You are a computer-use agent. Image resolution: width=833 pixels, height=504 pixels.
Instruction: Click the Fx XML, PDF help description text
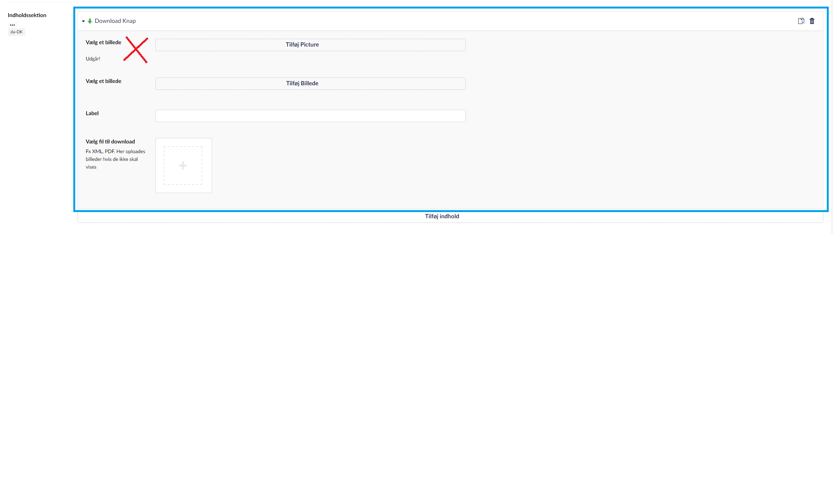tap(115, 159)
